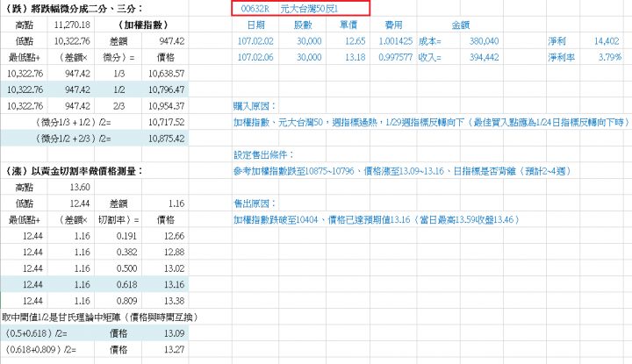
Task: Click the unit price 12.65
Action: pos(355,41)
